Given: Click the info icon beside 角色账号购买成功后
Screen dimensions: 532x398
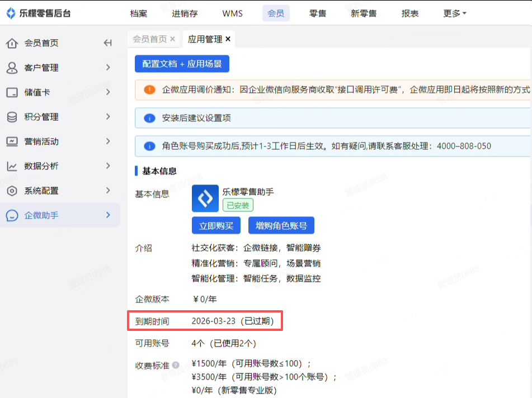Looking at the screenshot, I should 149,146.
